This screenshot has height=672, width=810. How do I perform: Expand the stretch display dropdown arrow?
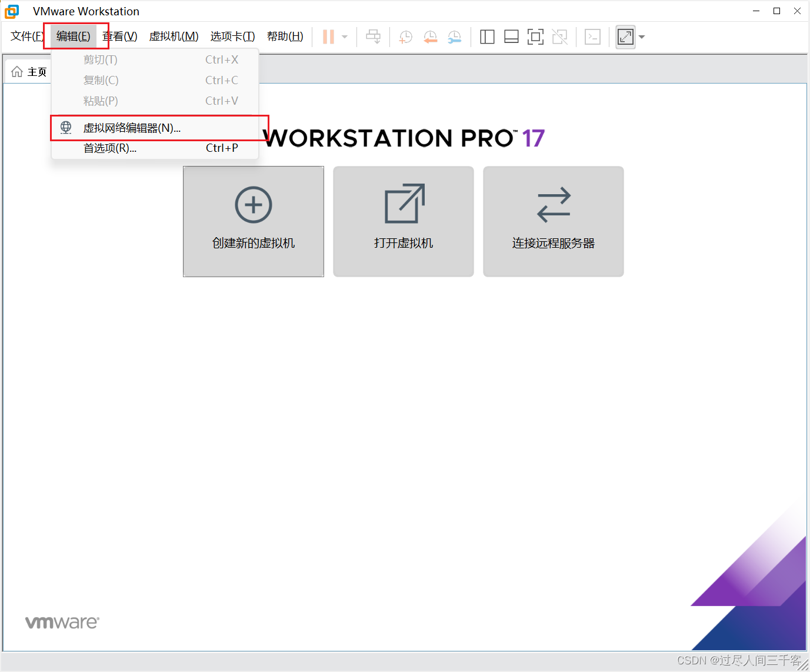point(642,37)
